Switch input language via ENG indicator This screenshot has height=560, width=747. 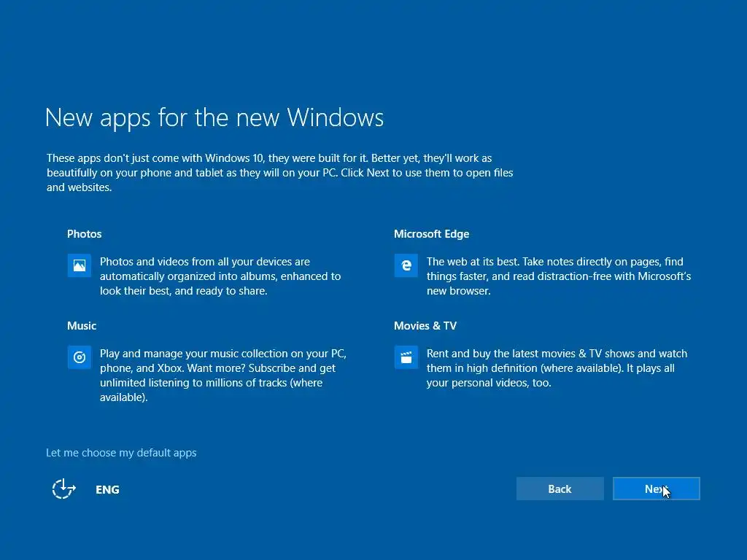tap(107, 489)
